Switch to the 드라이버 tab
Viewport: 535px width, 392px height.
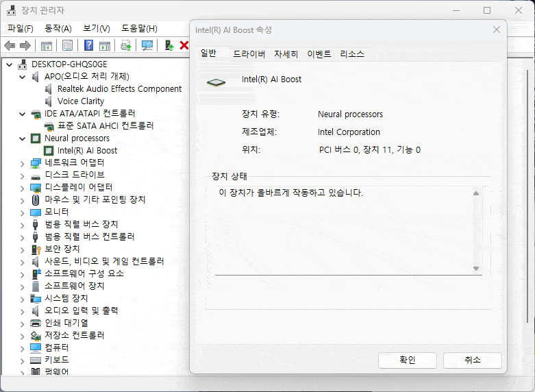tap(249, 54)
